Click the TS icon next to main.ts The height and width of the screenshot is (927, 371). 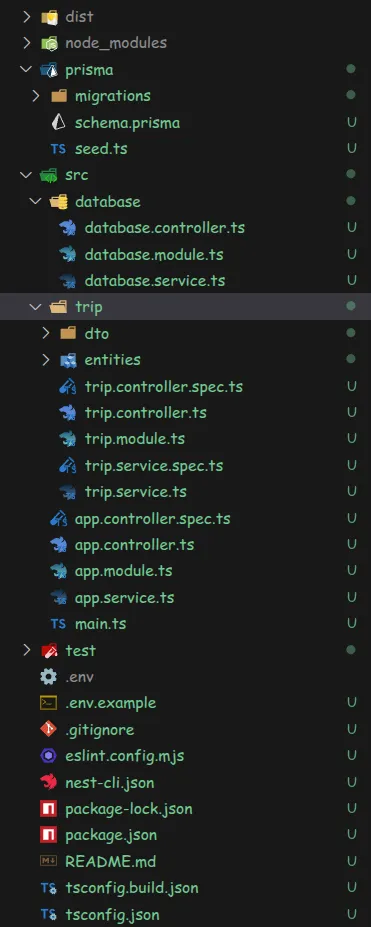[58, 624]
